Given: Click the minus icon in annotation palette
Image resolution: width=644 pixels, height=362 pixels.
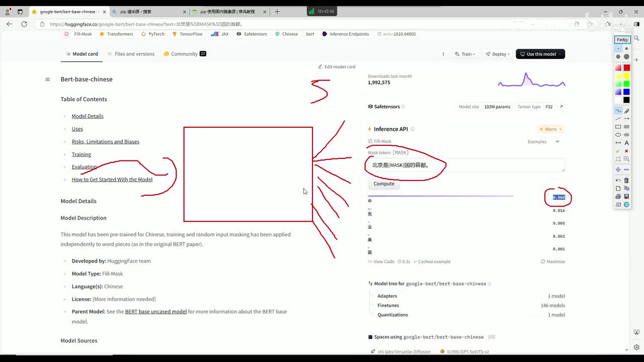Looking at the screenshot, I should click(x=626, y=169).
